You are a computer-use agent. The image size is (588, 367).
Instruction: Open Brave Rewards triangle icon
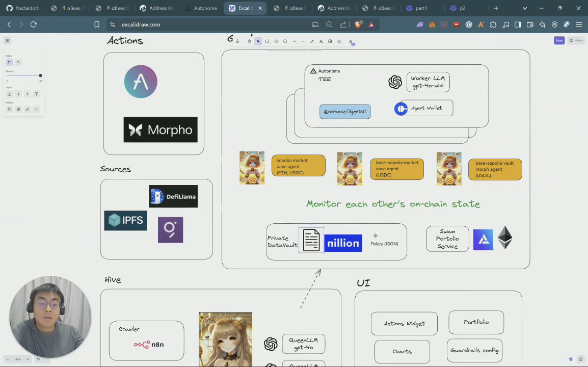(371, 24)
